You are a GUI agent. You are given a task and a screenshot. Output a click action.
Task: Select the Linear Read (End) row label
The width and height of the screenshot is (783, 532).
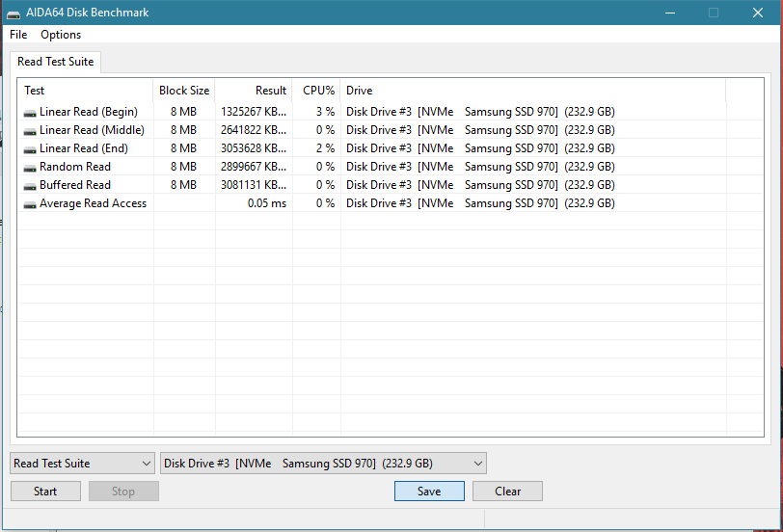(84, 148)
